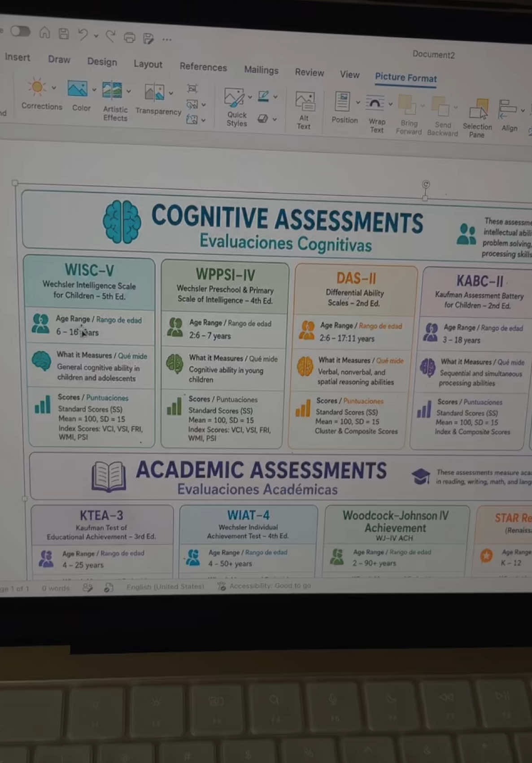Open Artistic Effects gallery

112,90
